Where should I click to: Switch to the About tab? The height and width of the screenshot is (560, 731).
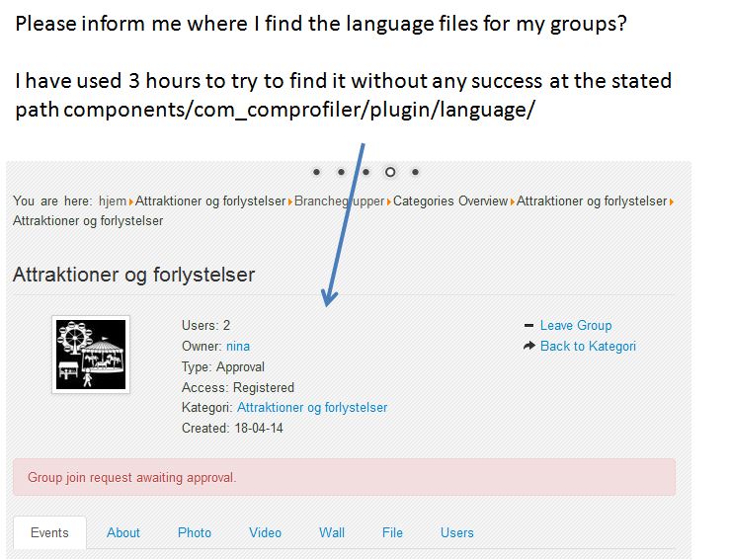(123, 532)
